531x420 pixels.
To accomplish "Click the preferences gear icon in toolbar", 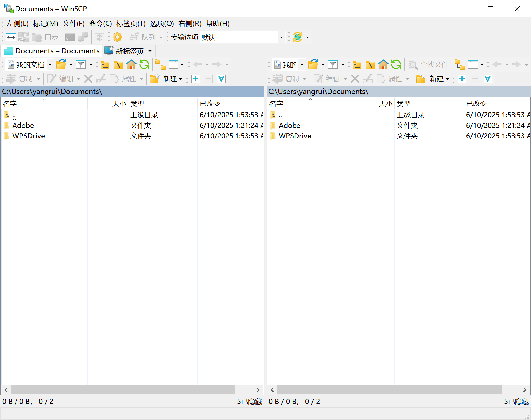I will coord(117,37).
